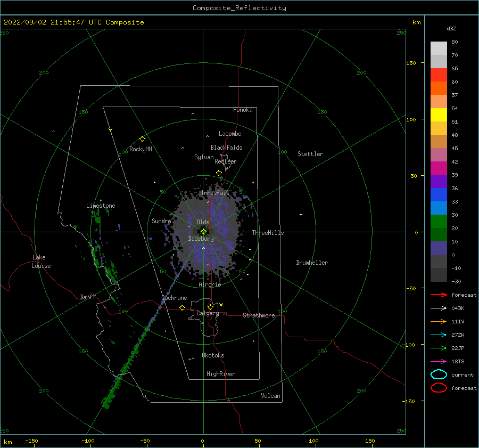Select the pink 42–45 dBZ swatch
479x448 pixels.
point(439,154)
